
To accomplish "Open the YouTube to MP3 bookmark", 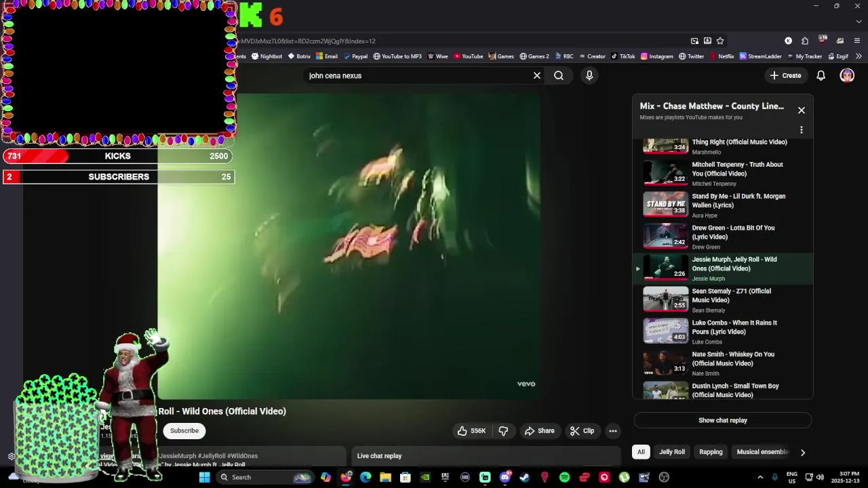I will point(397,56).
